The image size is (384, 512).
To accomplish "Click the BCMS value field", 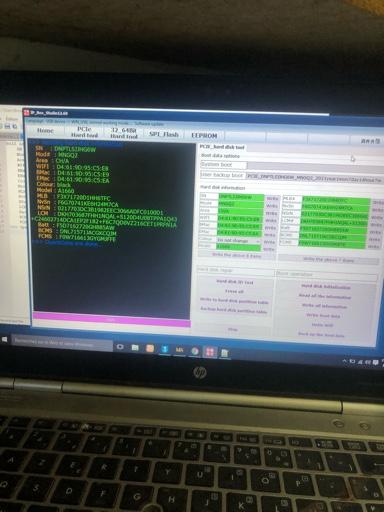I will point(333,237).
